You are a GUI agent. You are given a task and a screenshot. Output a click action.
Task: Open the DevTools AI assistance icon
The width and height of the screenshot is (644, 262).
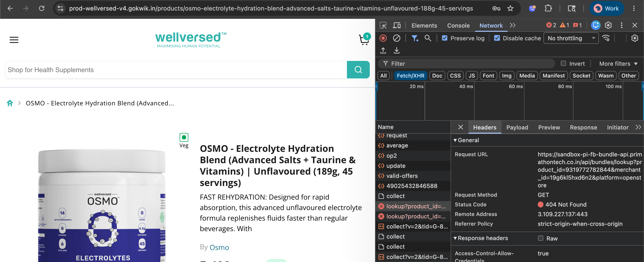596,25
